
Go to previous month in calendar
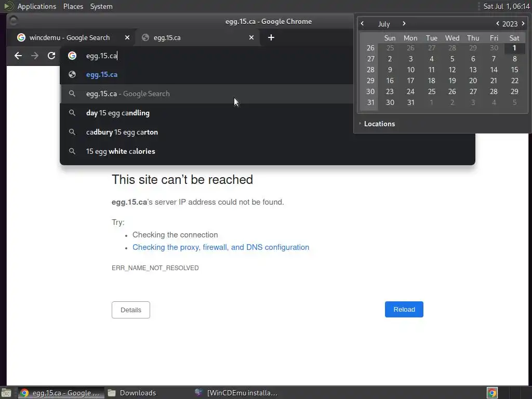click(x=362, y=23)
